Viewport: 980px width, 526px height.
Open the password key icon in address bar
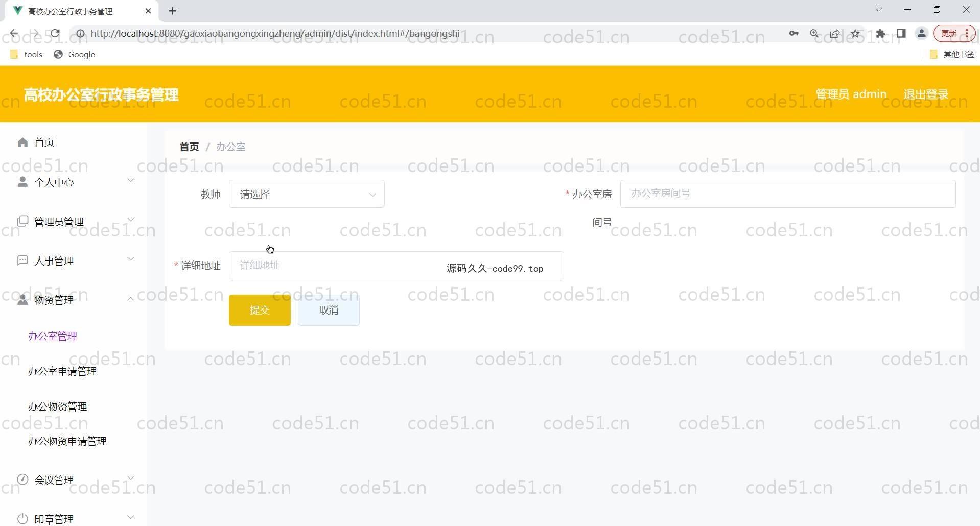point(794,34)
